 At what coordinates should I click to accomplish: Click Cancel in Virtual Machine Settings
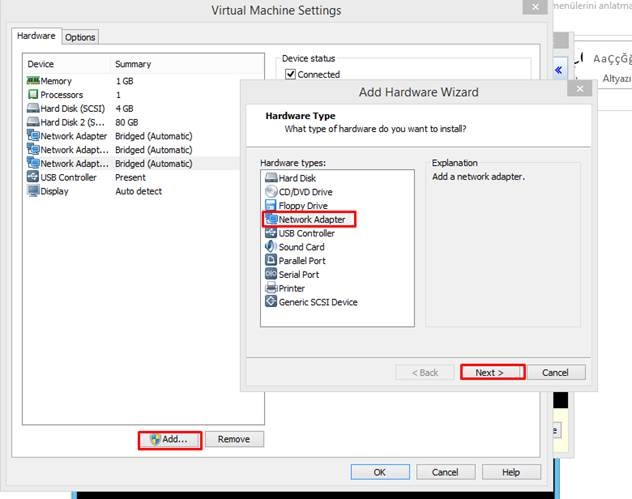click(x=445, y=472)
